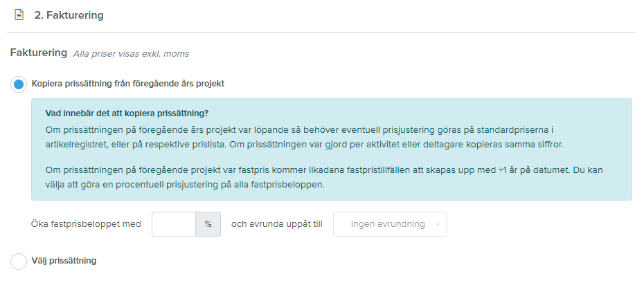Click the 'Fakturering' subheading text
This screenshot has width=644, height=294.
coord(39,53)
